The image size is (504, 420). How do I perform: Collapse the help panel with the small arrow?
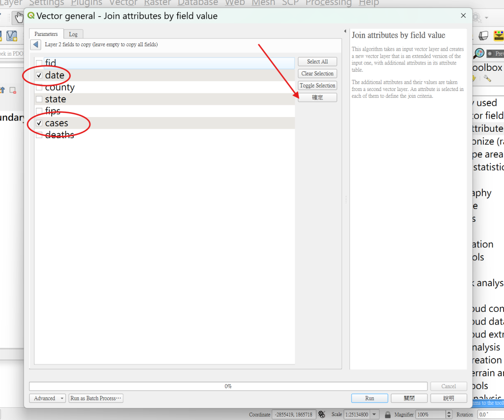(x=345, y=31)
